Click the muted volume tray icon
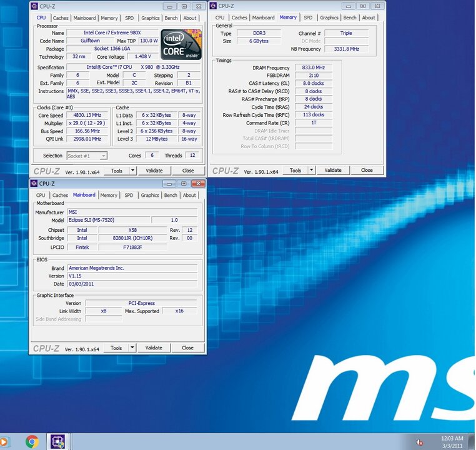Viewport: 476px width, 450px height. click(420, 442)
